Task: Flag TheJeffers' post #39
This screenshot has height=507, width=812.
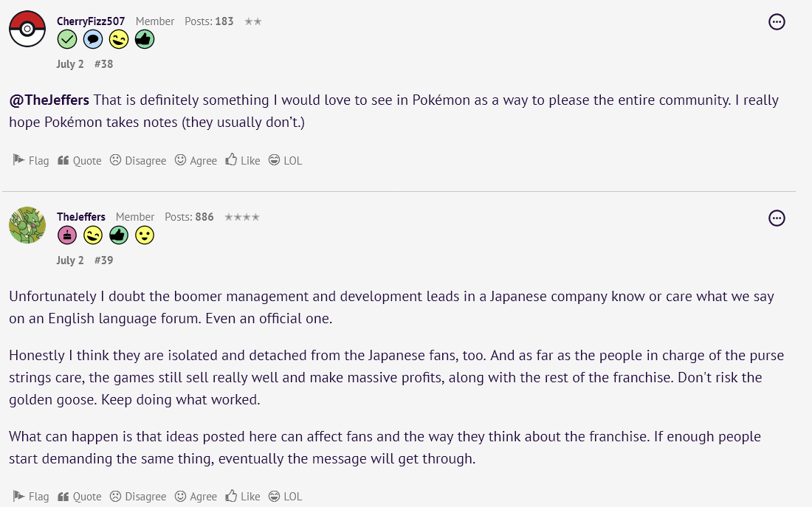Action: tap(31, 497)
